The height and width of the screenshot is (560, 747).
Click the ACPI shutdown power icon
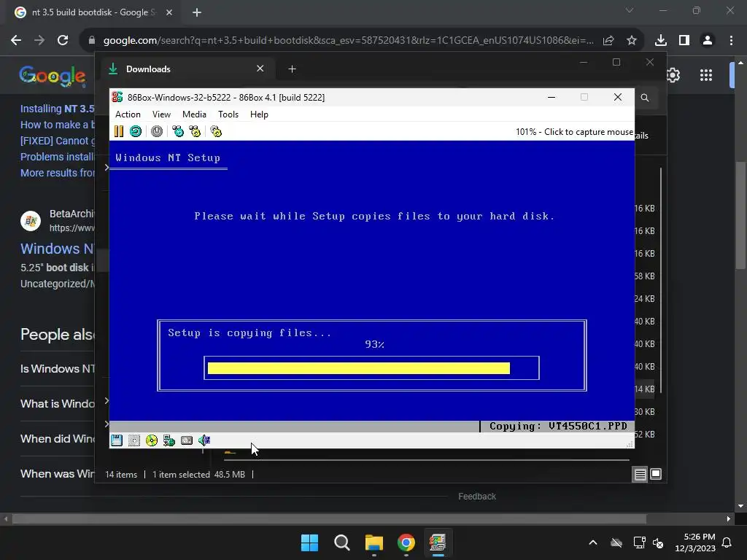[157, 131]
